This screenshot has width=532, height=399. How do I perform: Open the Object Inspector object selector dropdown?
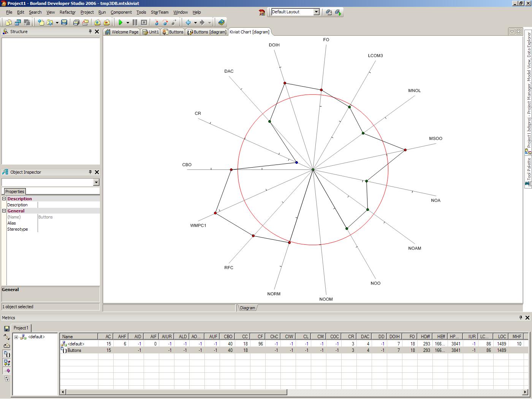coord(96,182)
